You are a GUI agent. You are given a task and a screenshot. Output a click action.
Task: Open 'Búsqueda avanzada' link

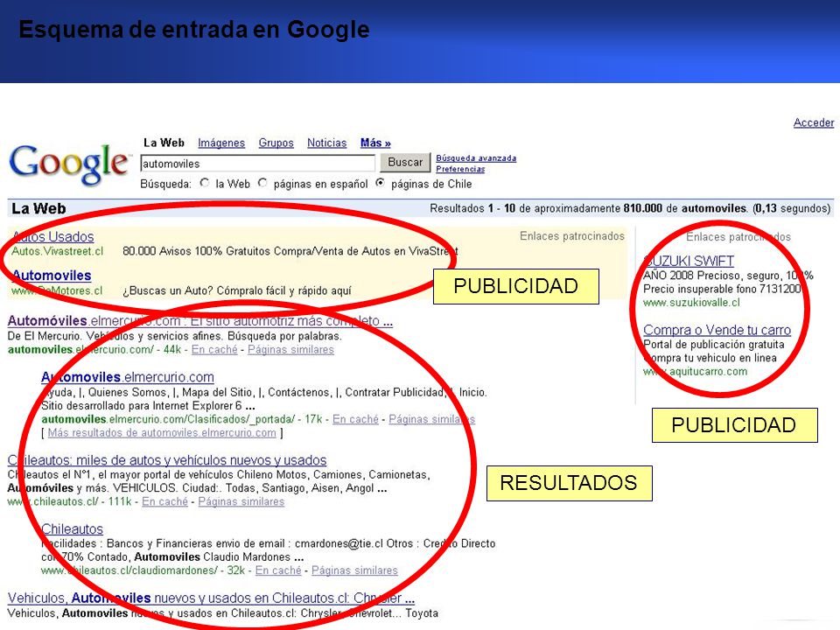pyautogui.click(x=476, y=158)
